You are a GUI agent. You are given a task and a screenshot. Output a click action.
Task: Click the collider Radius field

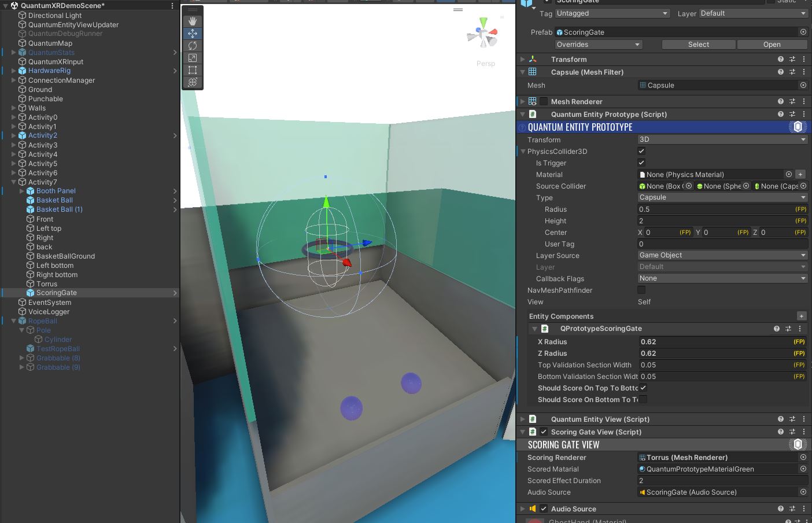[722, 209]
